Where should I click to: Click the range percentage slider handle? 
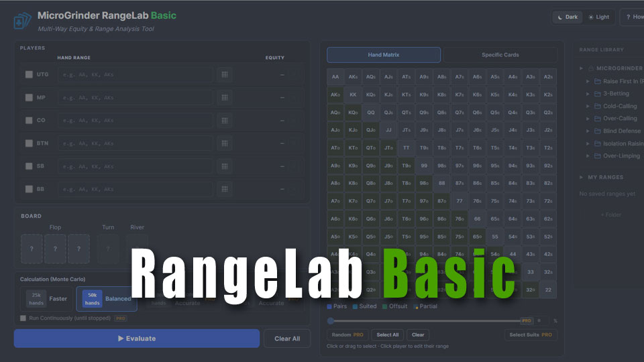pos(331,321)
